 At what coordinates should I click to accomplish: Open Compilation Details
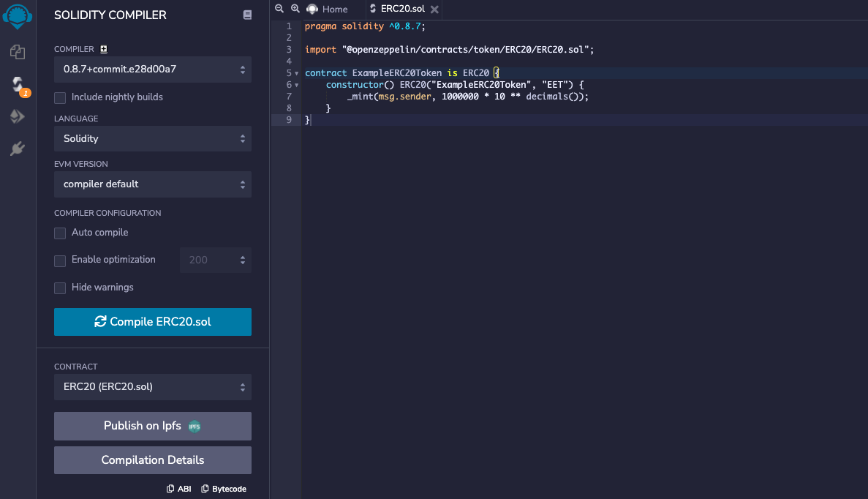pos(153,460)
